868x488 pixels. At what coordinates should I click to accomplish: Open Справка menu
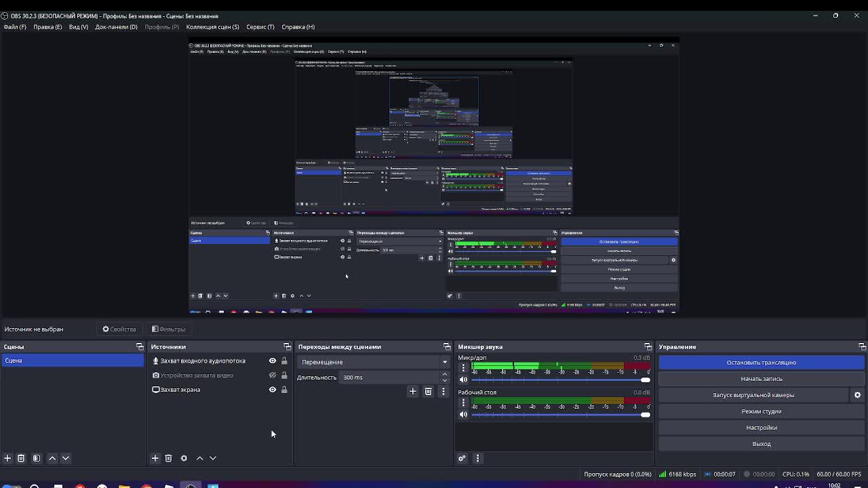[298, 27]
